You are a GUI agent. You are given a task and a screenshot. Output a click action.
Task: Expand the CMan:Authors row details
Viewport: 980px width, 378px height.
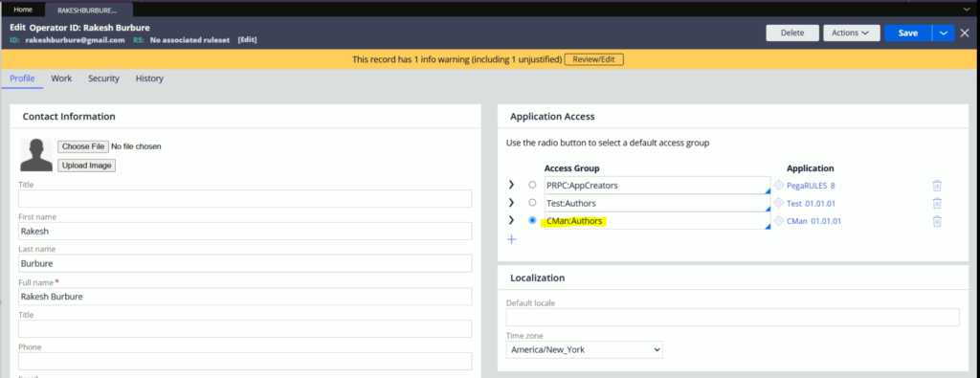(511, 220)
